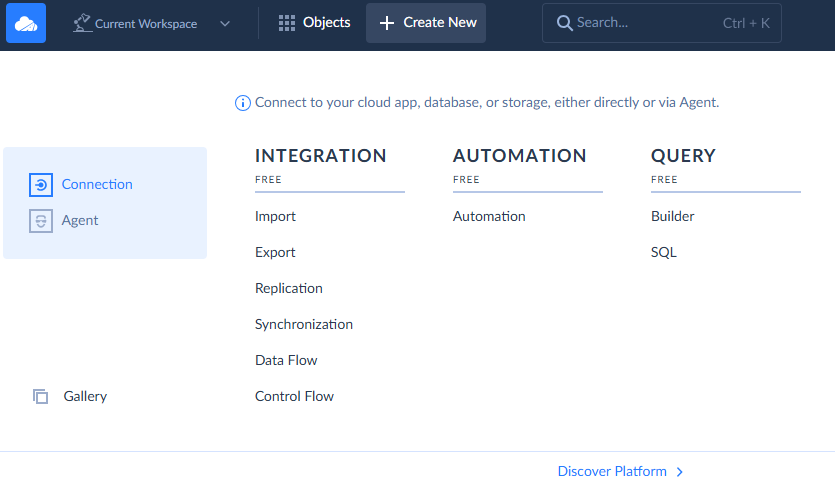Open the Query Builder option
The height and width of the screenshot is (490, 835).
[x=672, y=217]
